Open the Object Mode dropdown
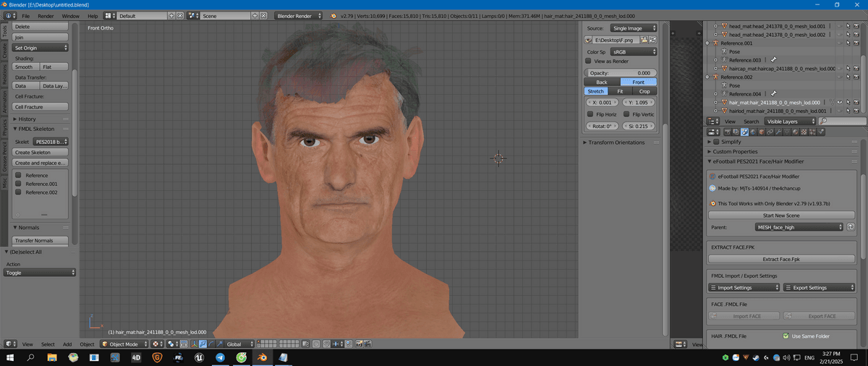Screen dimensions: 868x366 pos(123,344)
